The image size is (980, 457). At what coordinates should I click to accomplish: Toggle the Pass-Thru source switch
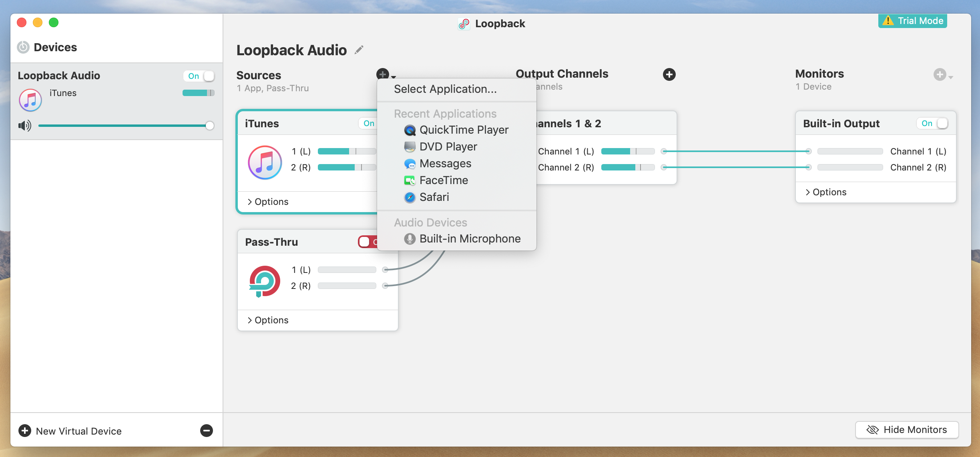click(367, 242)
